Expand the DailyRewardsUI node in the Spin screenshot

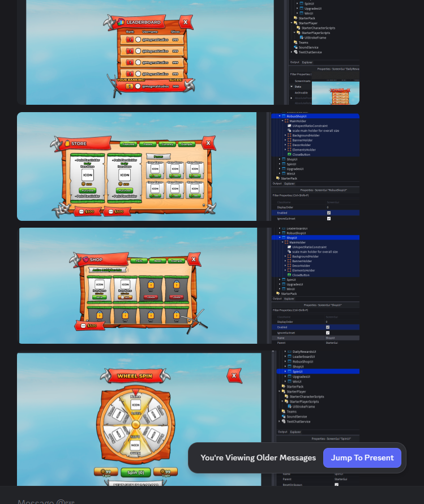(x=285, y=352)
